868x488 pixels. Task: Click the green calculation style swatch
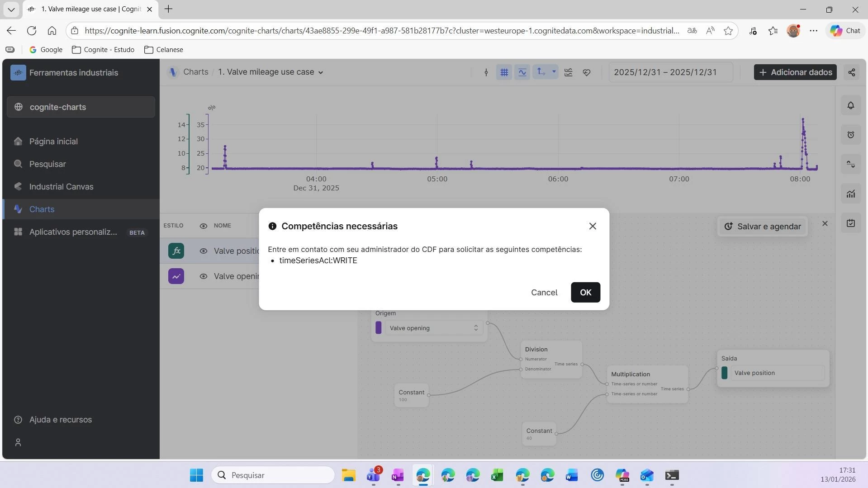pyautogui.click(x=176, y=251)
